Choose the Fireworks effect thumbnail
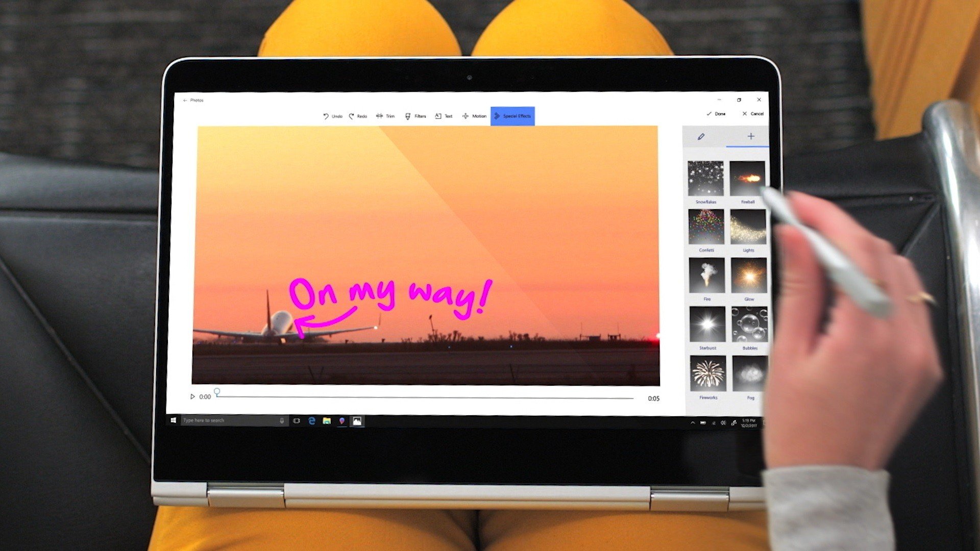980x551 pixels. pyautogui.click(x=708, y=374)
